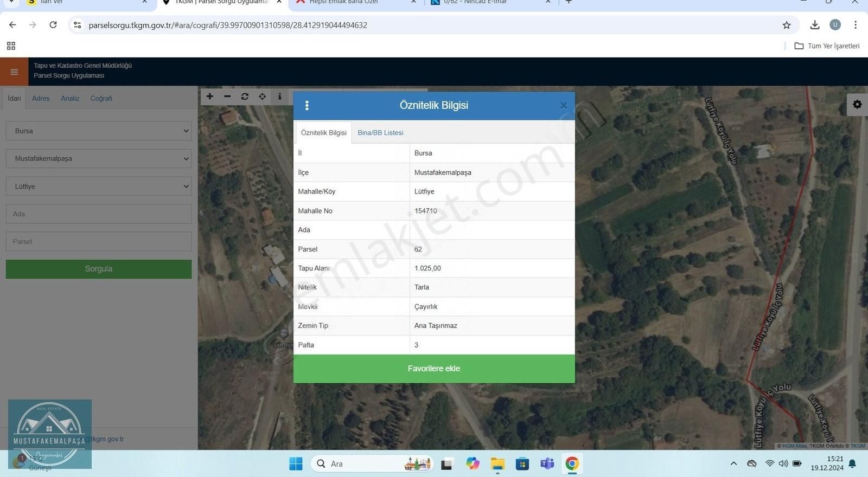Switch to the Analiz tab

[x=70, y=99]
